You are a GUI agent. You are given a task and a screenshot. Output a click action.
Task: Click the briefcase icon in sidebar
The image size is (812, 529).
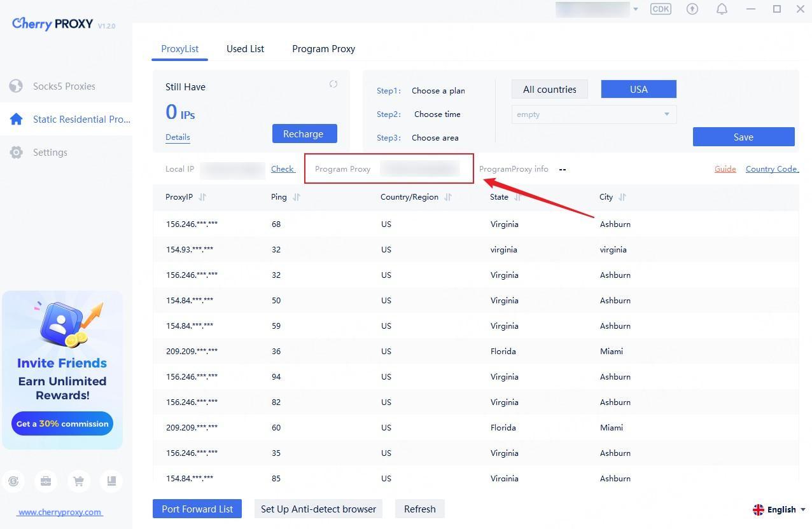point(46,481)
